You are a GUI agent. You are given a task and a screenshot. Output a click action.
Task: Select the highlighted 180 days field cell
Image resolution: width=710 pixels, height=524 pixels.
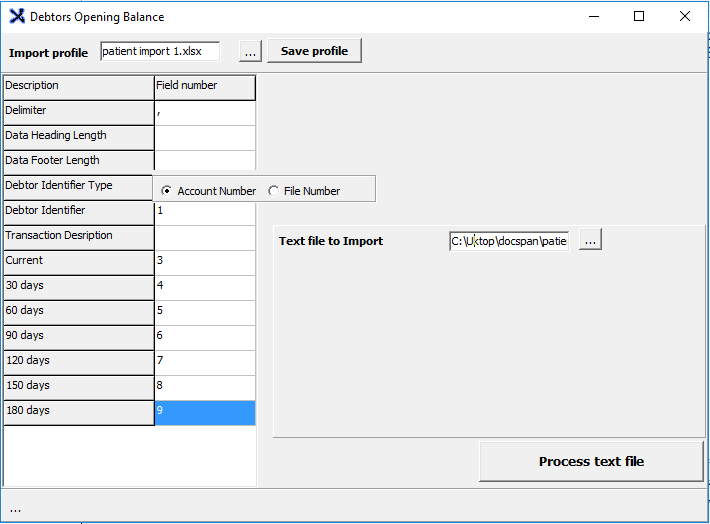(x=205, y=411)
